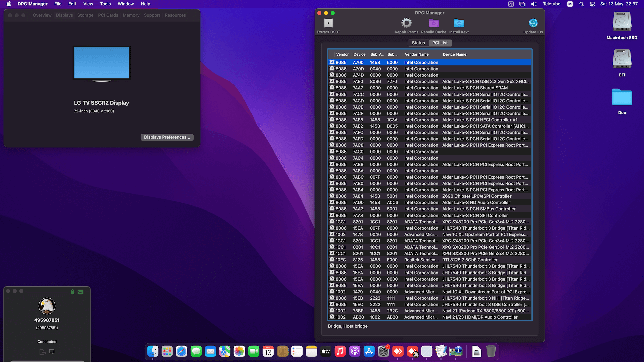The height and width of the screenshot is (362, 644).
Task: Open the App Store dock icon
Action: point(369,351)
